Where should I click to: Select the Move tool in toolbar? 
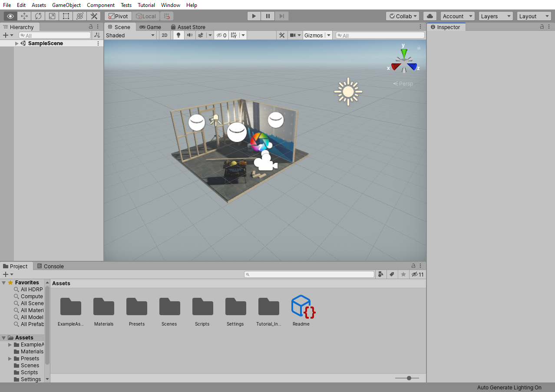point(24,16)
